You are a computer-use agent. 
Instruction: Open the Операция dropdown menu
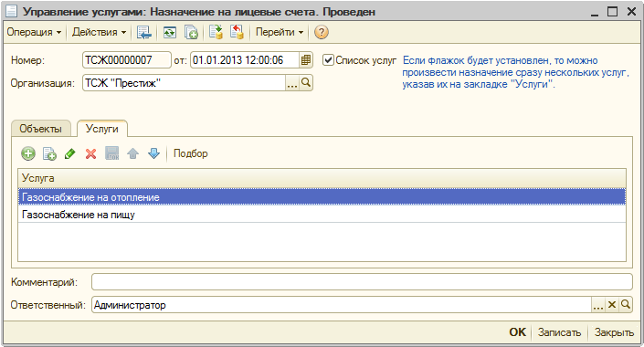[x=34, y=32]
